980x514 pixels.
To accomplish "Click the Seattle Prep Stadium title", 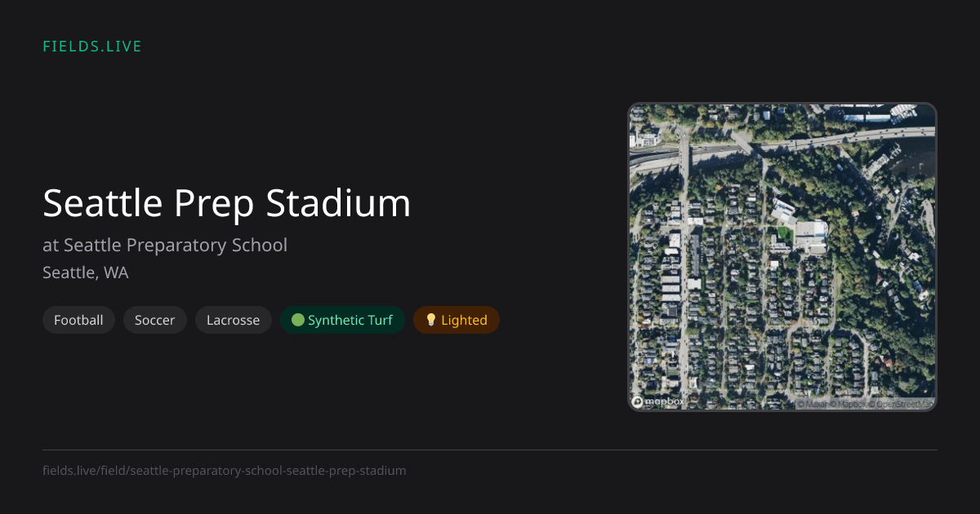I will pos(227,202).
